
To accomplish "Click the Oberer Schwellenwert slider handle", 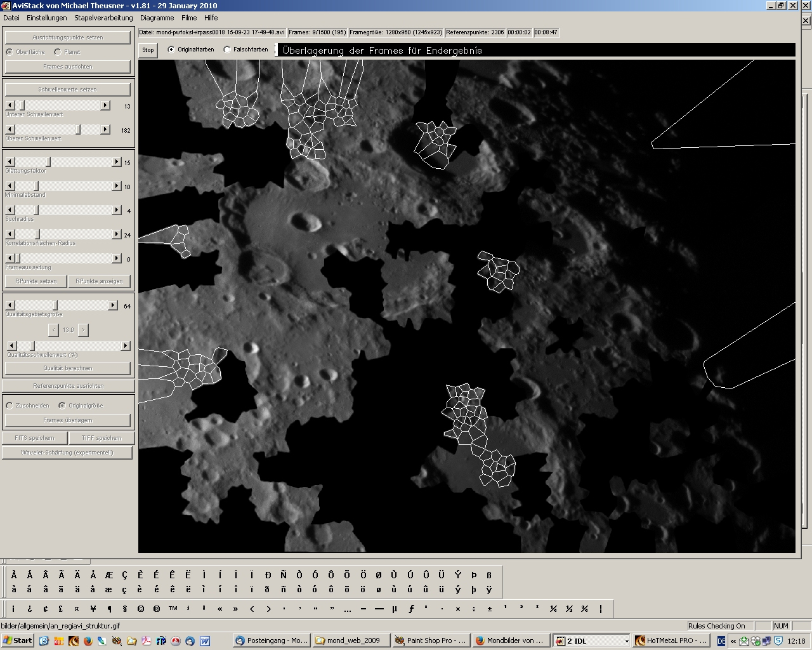I will [79, 129].
